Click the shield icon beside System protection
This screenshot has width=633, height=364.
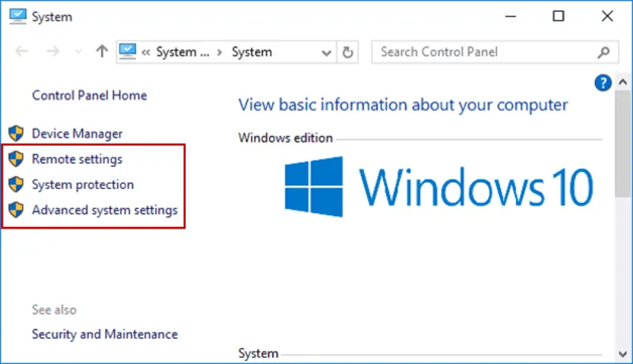tap(16, 184)
